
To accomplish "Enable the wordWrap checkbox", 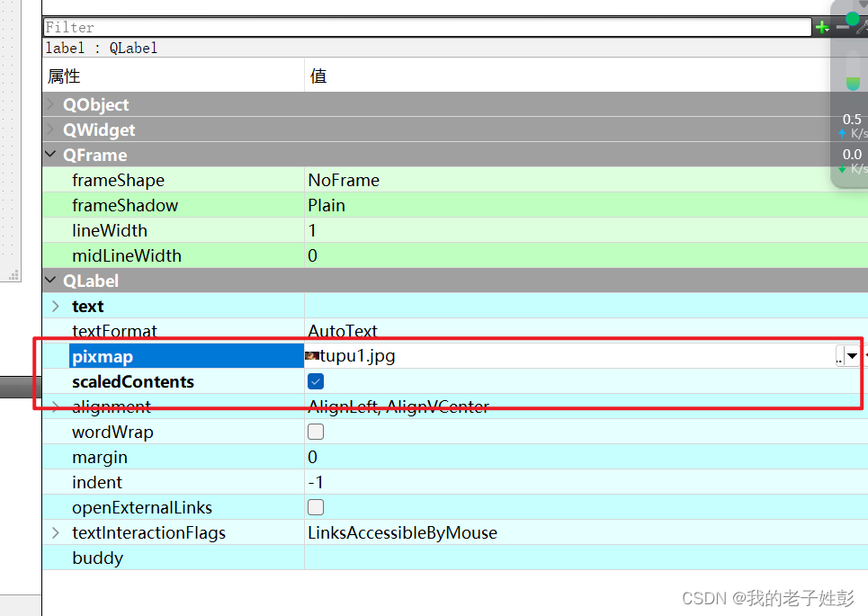I will pyautogui.click(x=316, y=432).
